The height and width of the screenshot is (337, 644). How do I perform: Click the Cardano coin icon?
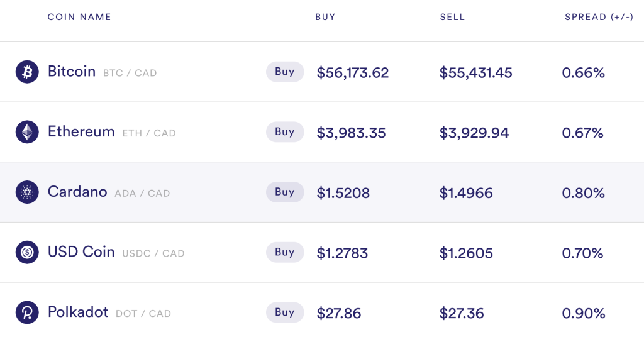[x=27, y=192]
